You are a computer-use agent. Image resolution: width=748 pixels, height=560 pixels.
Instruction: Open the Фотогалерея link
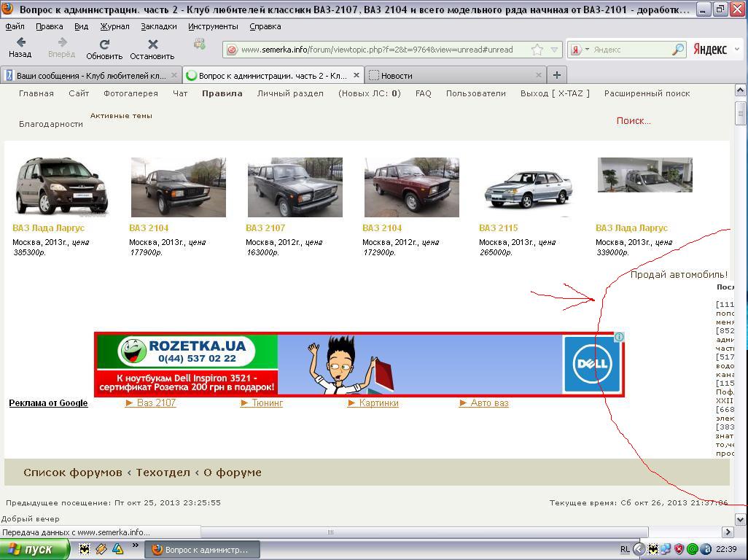[x=130, y=93]
